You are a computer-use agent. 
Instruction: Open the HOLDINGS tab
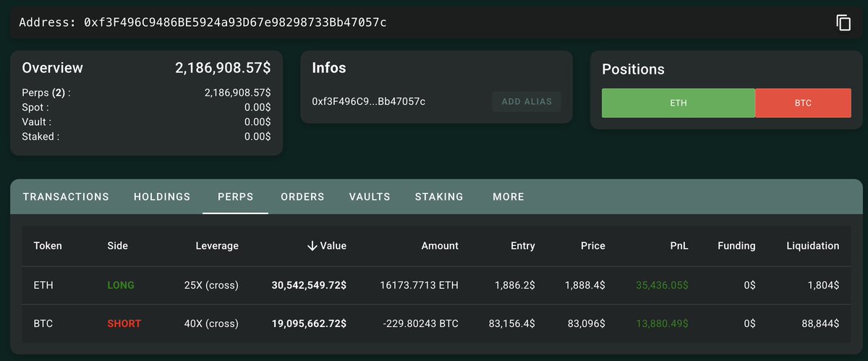pos(162,197)
